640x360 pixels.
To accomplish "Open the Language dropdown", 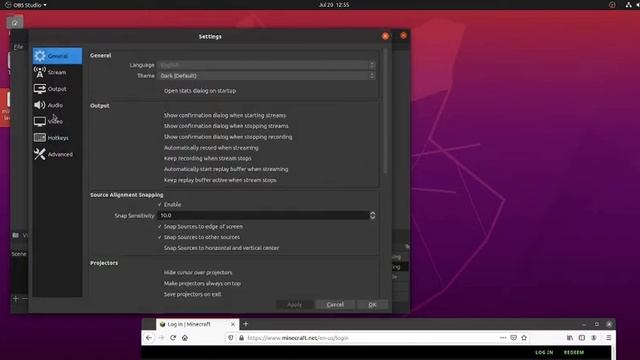I will 266,65.
